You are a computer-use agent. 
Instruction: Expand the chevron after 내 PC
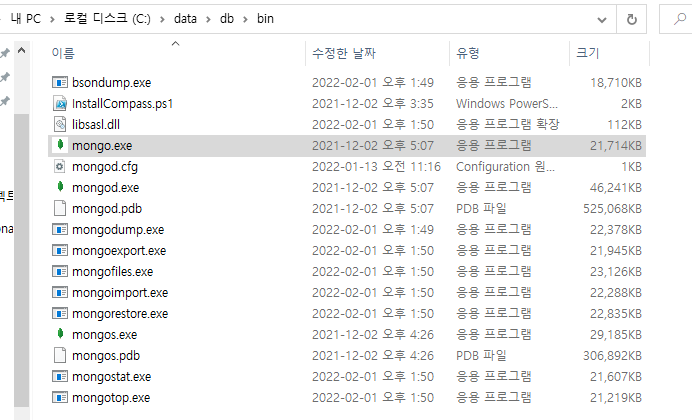pos(52,19)
